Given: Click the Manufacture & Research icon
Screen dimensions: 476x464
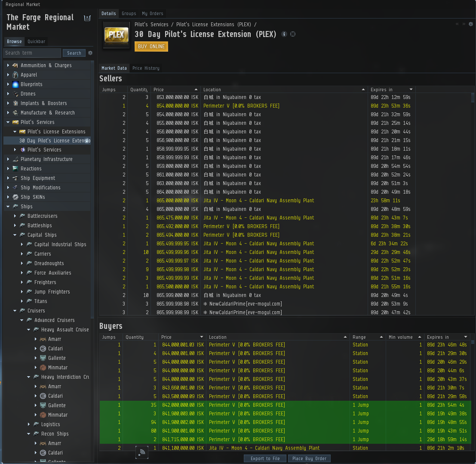Looking at the screenshot, I should (x=15, y=113).
